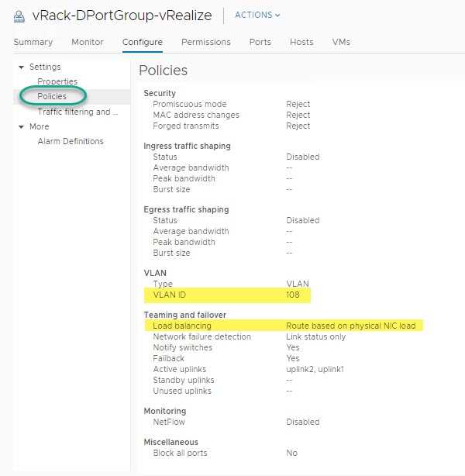Viewport: 465px width, 476px height.
Task: Open Traffic filtering and marking settings
Action: click(x=77, y=112)
